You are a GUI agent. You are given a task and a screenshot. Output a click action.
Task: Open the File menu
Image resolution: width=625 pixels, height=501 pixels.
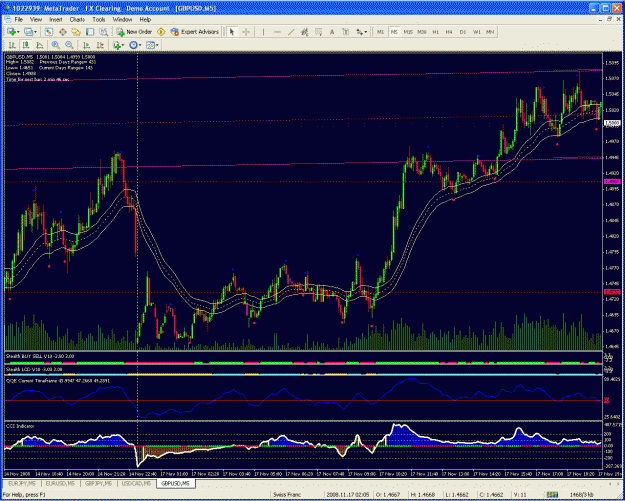(x=19, y=19)
